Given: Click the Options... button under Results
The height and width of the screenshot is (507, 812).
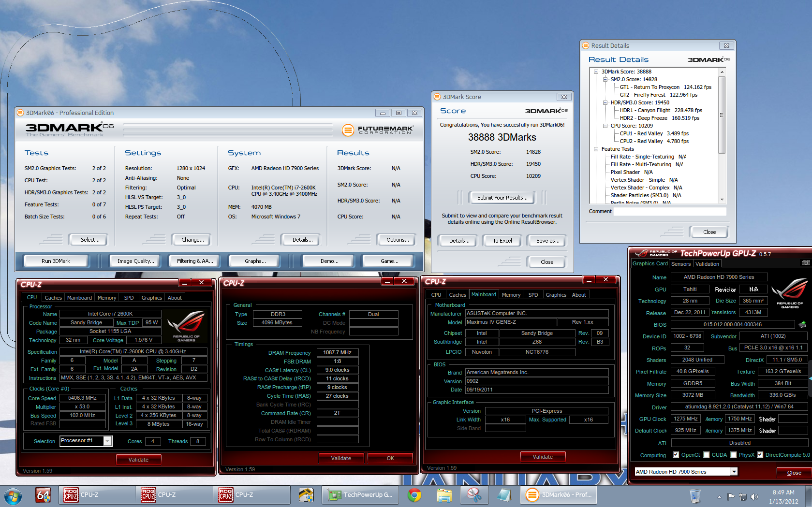Looking at the screenshot, I should (398, 240).
